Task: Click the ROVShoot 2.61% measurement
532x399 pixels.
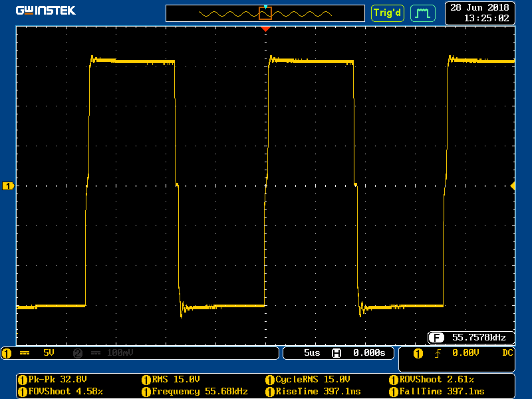Action: click(436, 379)
